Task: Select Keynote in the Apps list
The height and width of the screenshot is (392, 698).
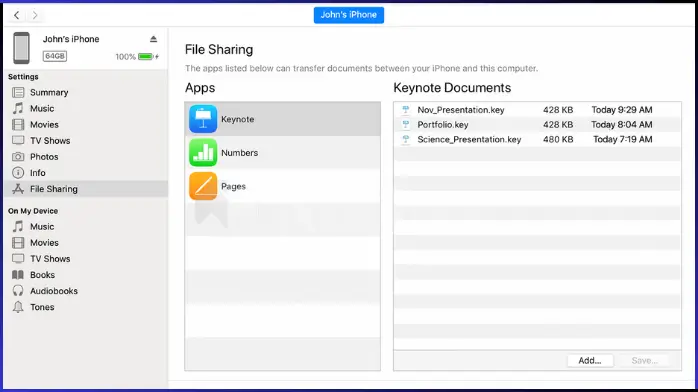Action: click(283, 119)
